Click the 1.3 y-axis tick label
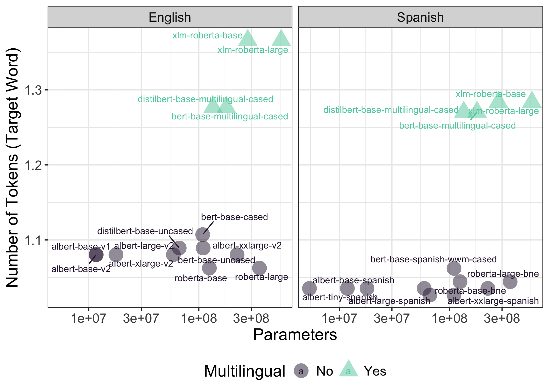This screenshot has width=549, height=392. (x=33, y=90)
